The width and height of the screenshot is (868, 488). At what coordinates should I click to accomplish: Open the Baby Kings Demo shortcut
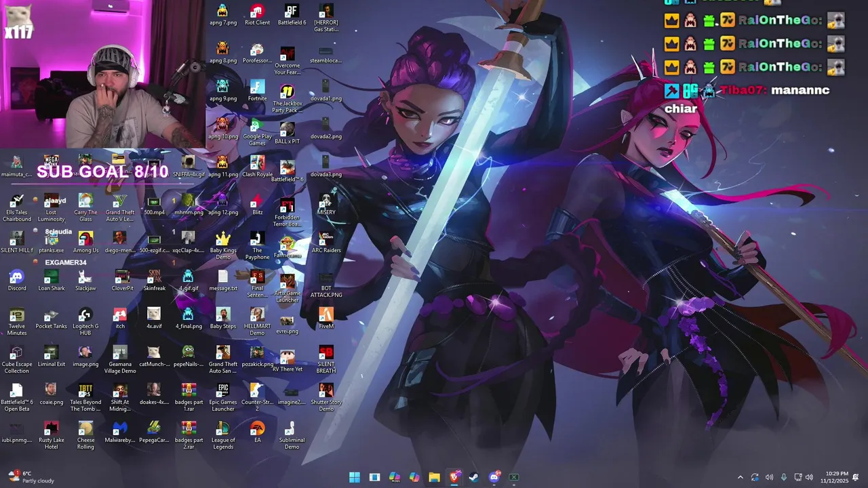coord(222,246)
